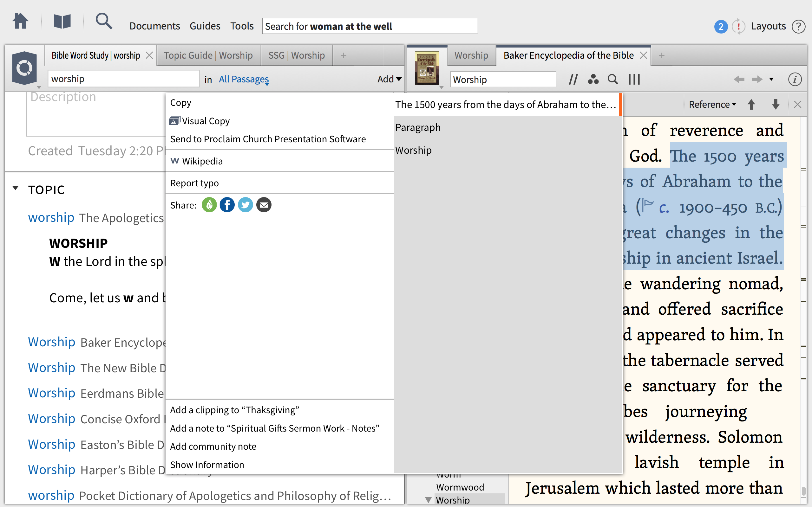The width and height of the screenshot is (812, 507).
Task: Click the inline search magnifier in Baker panel
Action: [613, 80]
